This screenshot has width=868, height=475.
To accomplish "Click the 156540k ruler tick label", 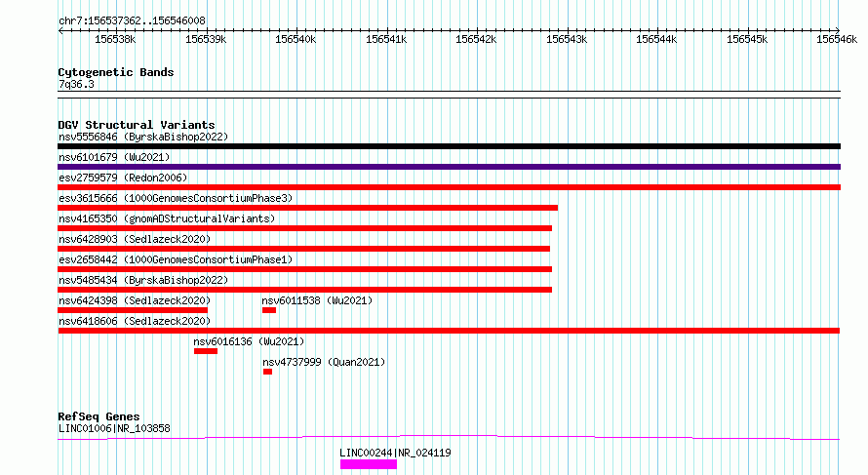I will (x=296, y=39).
